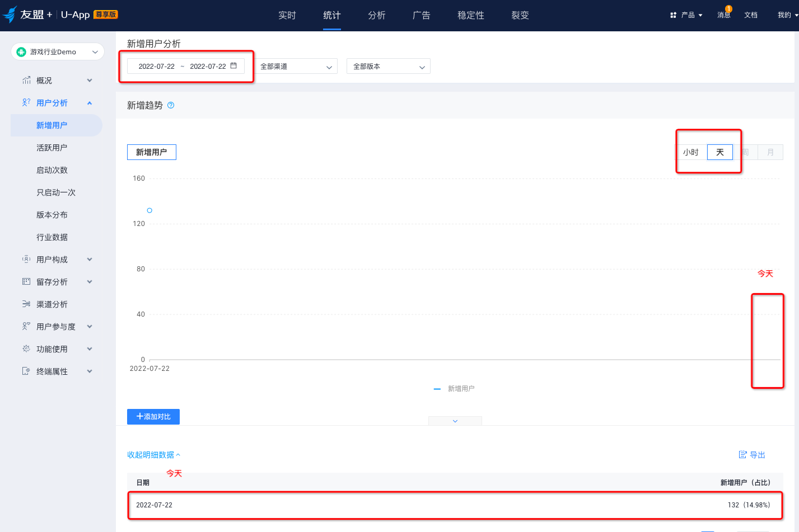Open the 广告 top navigation tab
799x532 pixels.
click(x=422, y=15)
